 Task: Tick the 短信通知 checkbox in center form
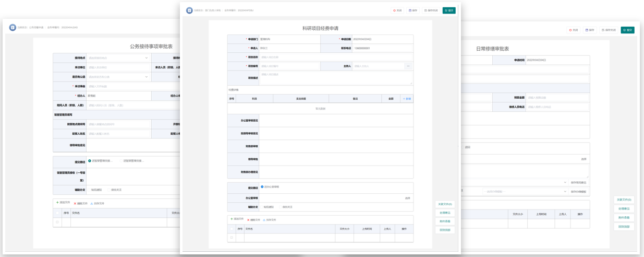pos(261,207)
